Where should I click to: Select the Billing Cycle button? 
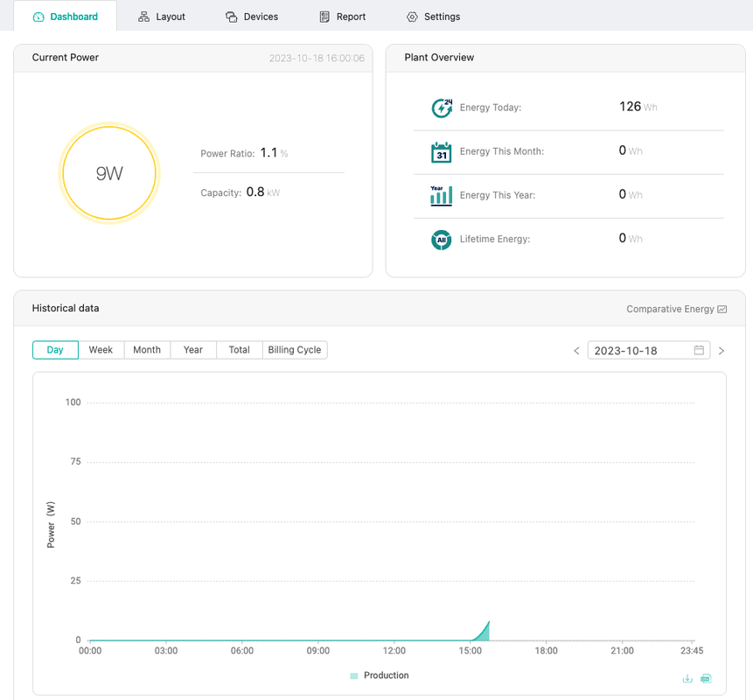pos(295,350)
